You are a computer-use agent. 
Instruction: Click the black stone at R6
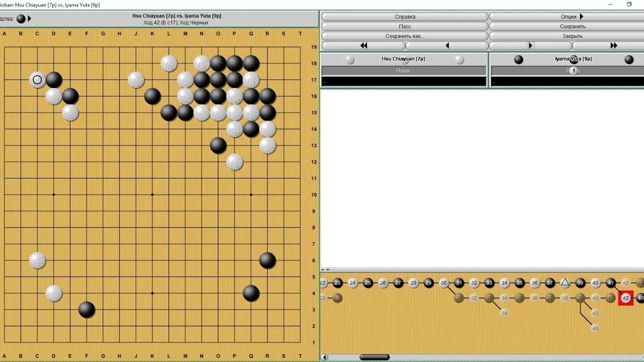[x=267, y=260]
